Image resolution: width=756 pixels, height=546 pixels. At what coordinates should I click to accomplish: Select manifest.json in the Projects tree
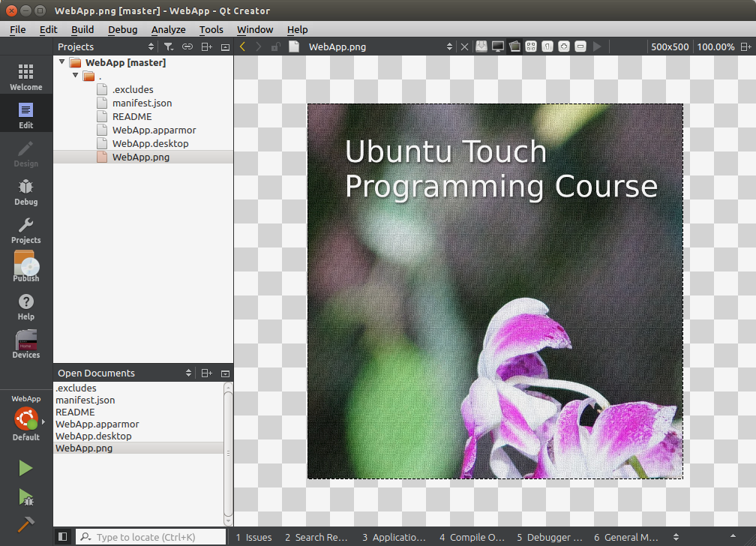click(x=143, y=103)
